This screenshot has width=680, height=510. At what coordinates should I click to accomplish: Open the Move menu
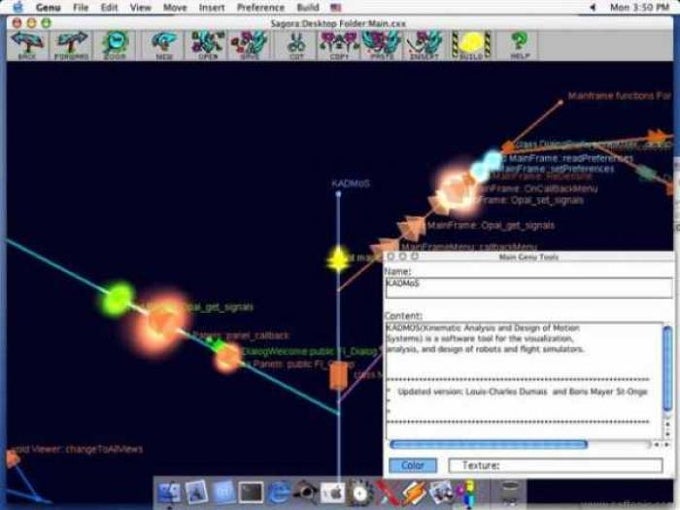pos(175,7)
